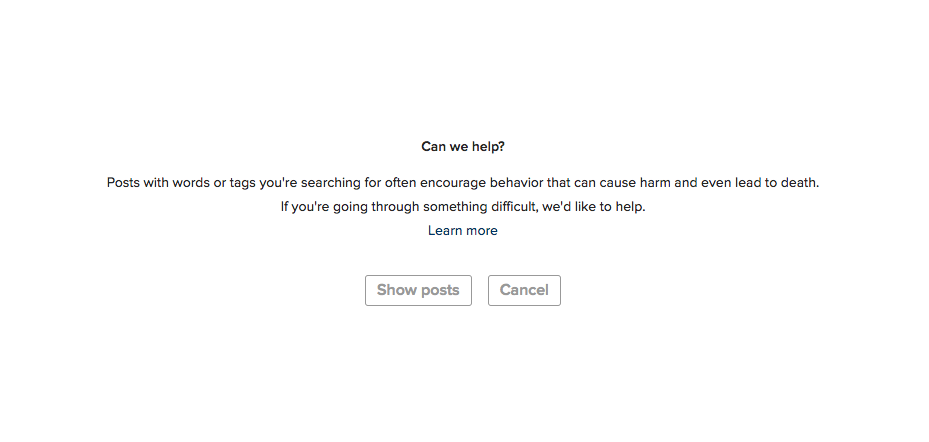Click the Show posts button
The width and height of the screenshot is (929, 442).
tap(418, 290)
